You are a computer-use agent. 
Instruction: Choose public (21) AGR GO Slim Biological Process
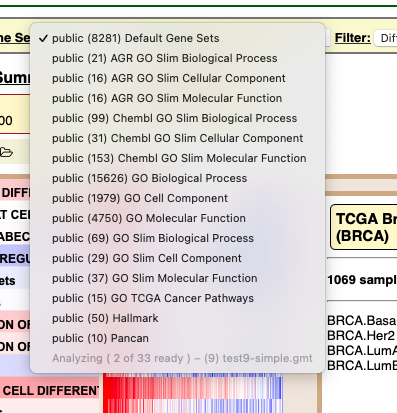click(x=177, y=58)
